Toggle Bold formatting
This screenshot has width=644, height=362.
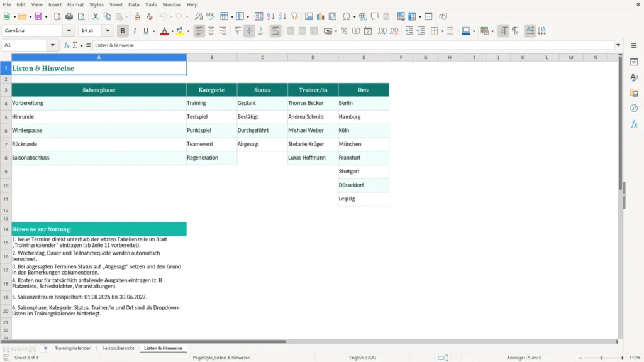pyautogui.click(x=123, y=31)
